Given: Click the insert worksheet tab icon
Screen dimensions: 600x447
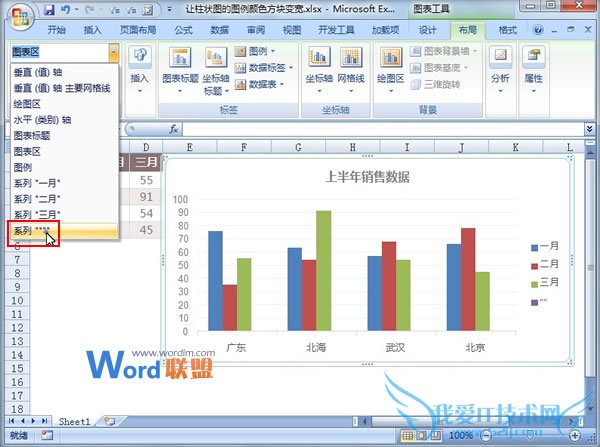Looking at the screenshot, I should click(109, 421).
